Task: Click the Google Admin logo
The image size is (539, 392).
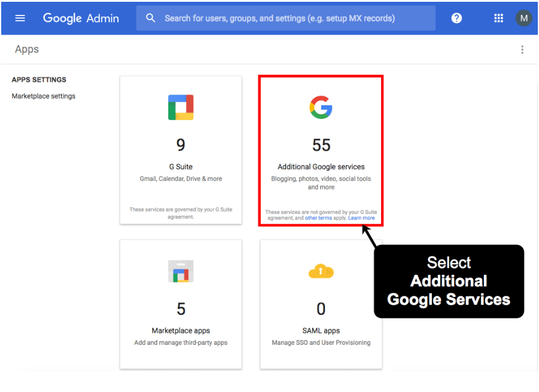Action: coord(81,18)
